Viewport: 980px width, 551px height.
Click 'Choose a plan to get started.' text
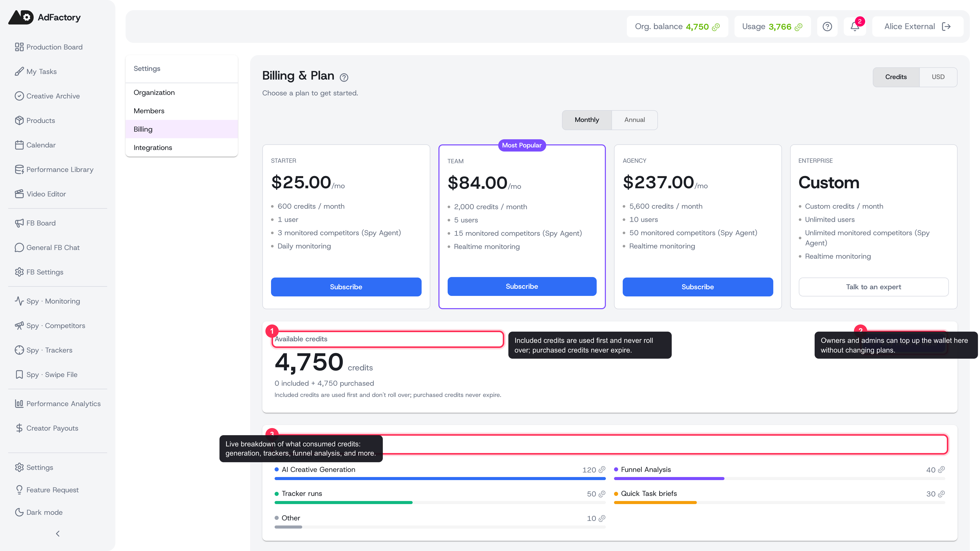310,93
